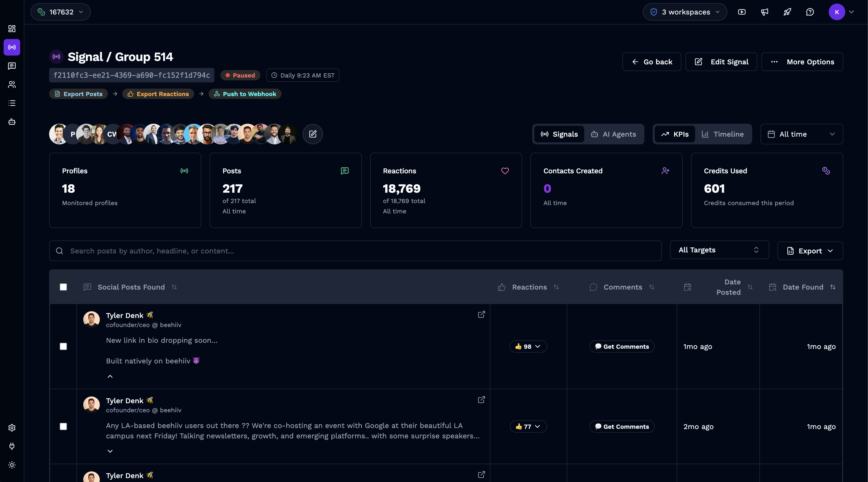Switch to the AI Agents tab
Screen dimensions: 868x482
point(614,134)
